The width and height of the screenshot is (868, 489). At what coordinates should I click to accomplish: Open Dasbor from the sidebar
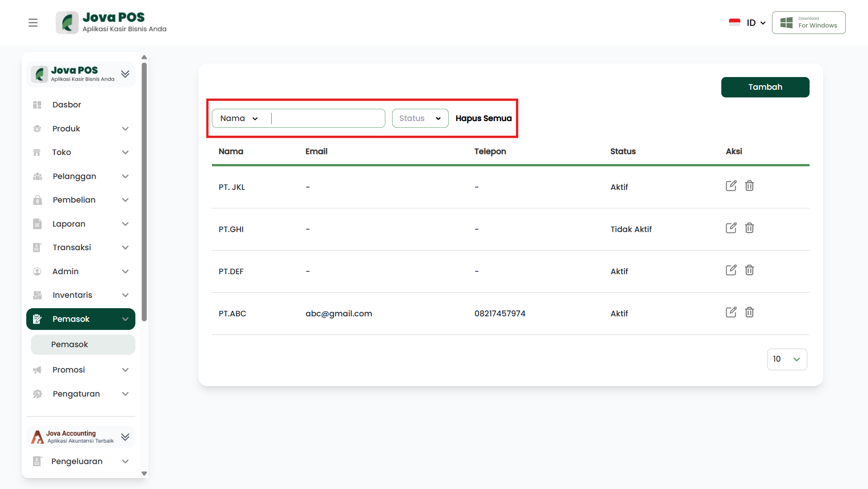point(67,105)
